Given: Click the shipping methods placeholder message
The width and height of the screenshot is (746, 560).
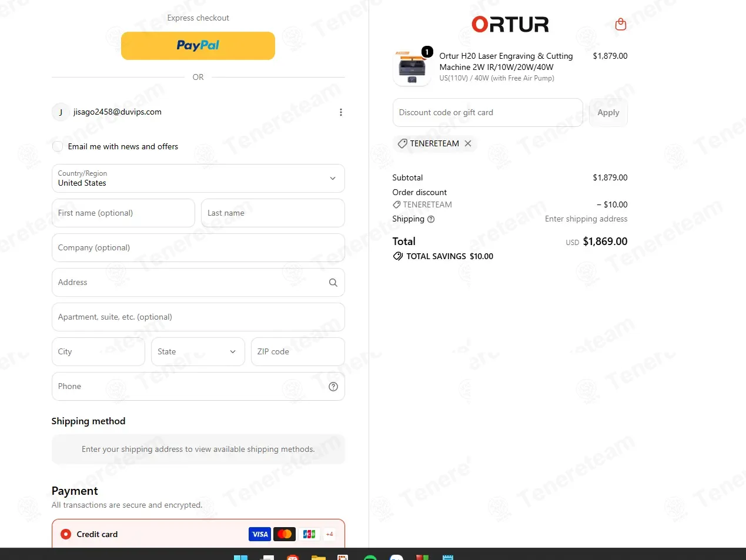Looking at the screenshot, I should tap(198, 449).
